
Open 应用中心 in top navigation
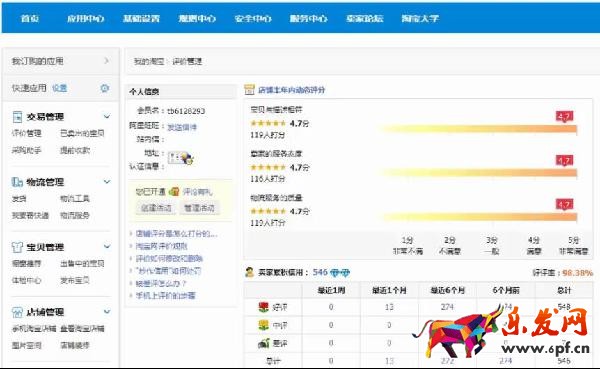coord(86,18)
